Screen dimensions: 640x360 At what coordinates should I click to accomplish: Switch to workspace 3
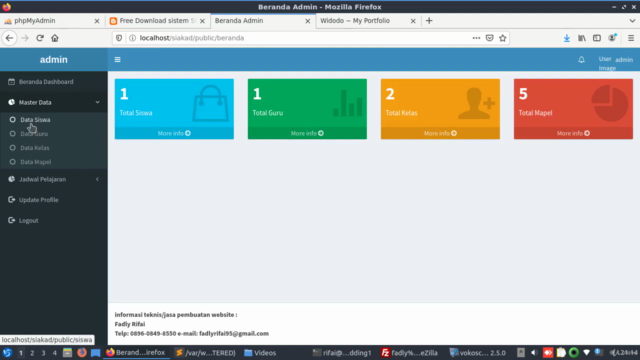pos(43,353)
